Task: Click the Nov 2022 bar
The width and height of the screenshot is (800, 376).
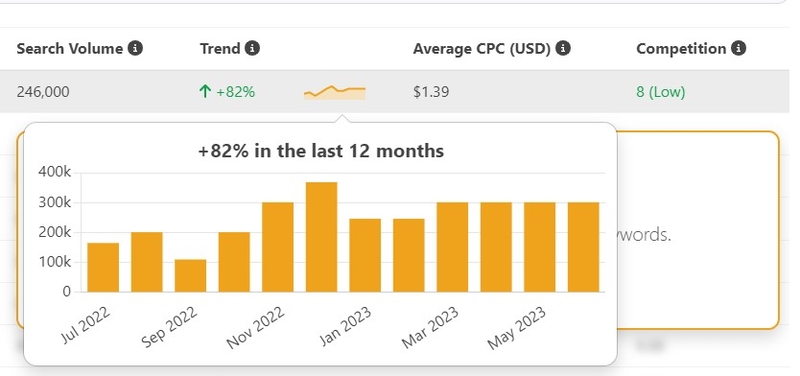Action: click(x=278, y=247)
